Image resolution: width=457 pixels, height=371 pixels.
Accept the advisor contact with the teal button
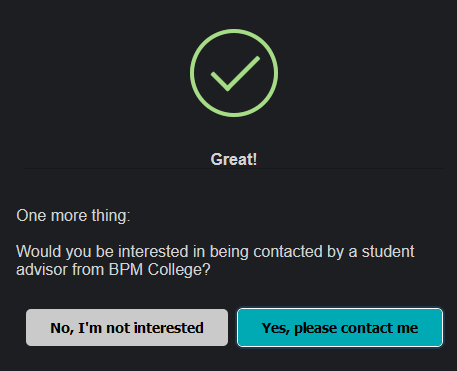(x=340, y=327)
